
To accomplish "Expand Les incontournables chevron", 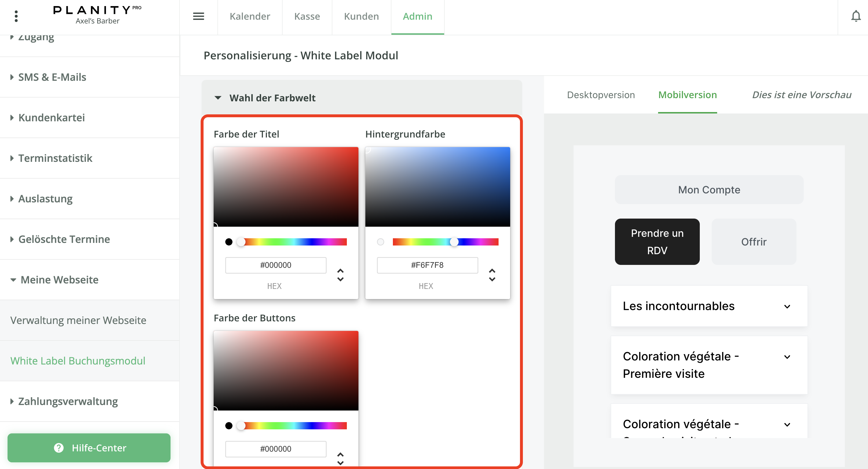I will point(787,306).
